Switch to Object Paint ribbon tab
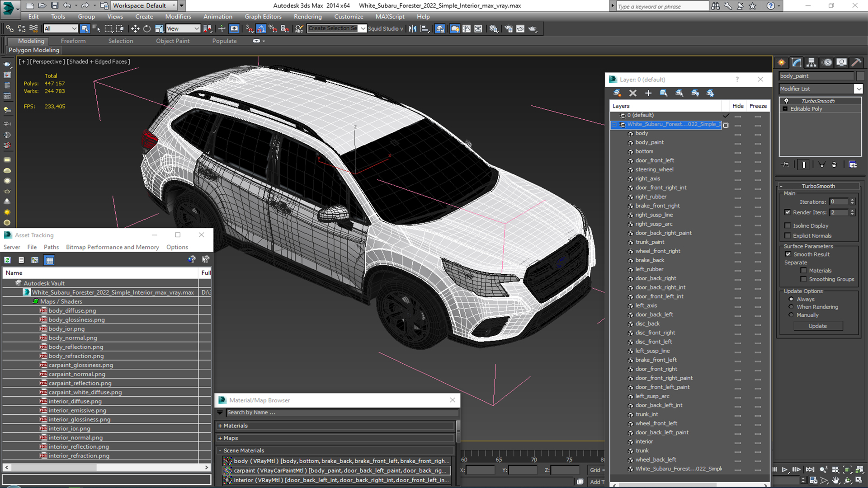The width and height of the screenshot is (868, 488). tap(173, 41)
